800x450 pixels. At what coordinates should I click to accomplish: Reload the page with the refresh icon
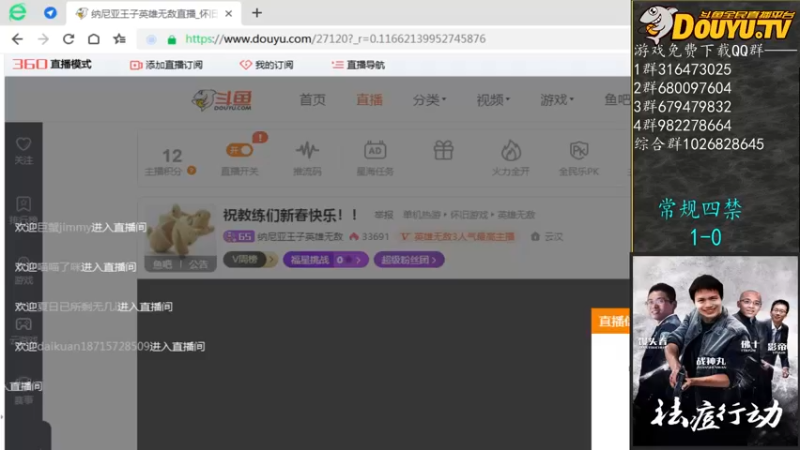[68, 39]
